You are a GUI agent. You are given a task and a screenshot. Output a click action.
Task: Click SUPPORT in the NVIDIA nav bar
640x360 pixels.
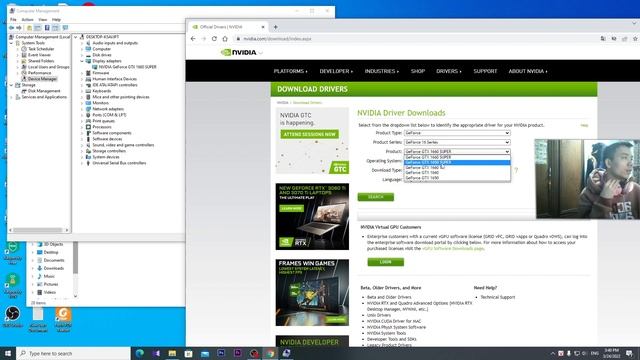(x=485, y=71)
